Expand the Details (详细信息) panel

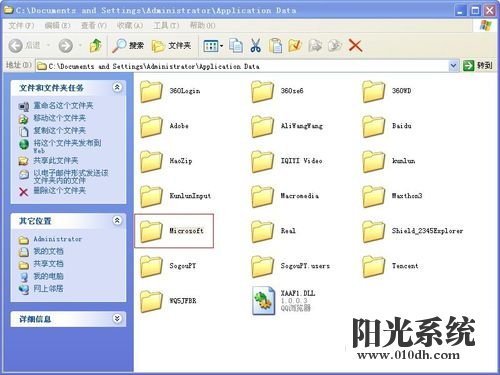pos(117,318)
